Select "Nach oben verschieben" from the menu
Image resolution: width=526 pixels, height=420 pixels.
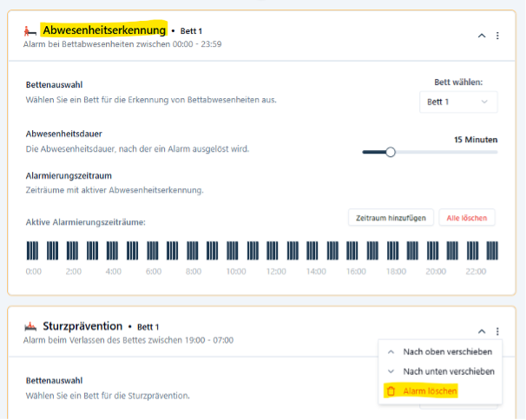(448, 351)
